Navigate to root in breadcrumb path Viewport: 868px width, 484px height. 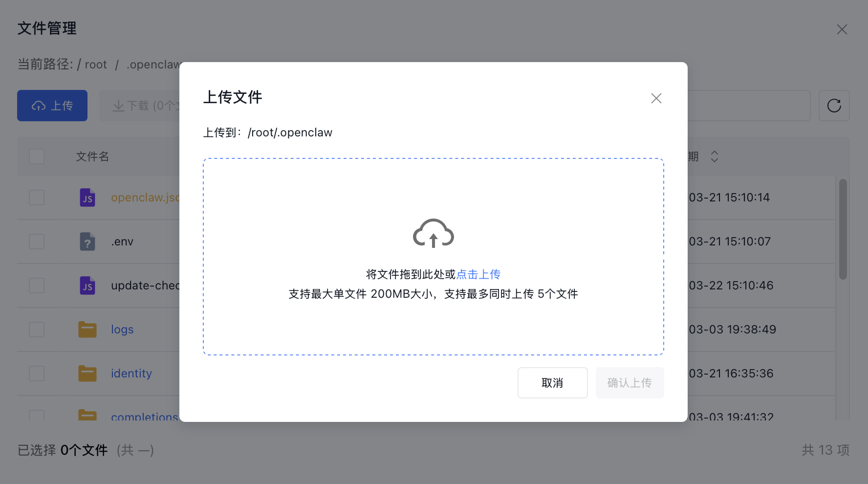(x=96, y=65)
